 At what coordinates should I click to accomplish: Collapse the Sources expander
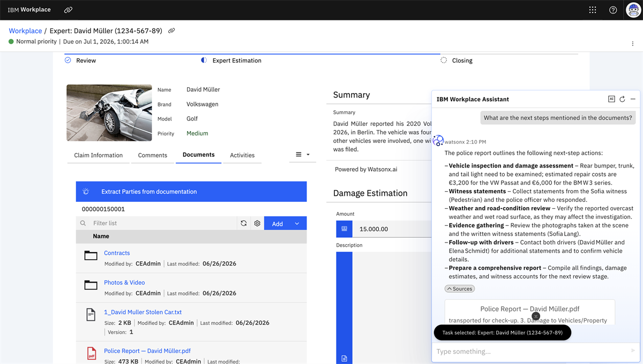point(460,289)
